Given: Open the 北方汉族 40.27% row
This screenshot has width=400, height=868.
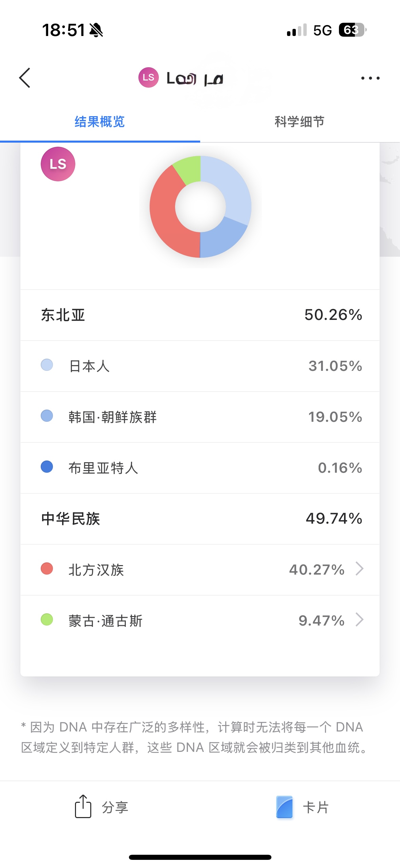Looking at the screenshot, I should [x=199, y=569].
